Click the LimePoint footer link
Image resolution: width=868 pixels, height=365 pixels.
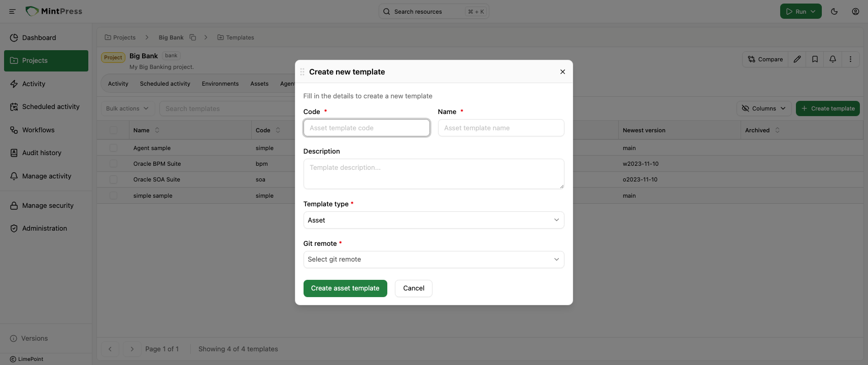point(27,359)
